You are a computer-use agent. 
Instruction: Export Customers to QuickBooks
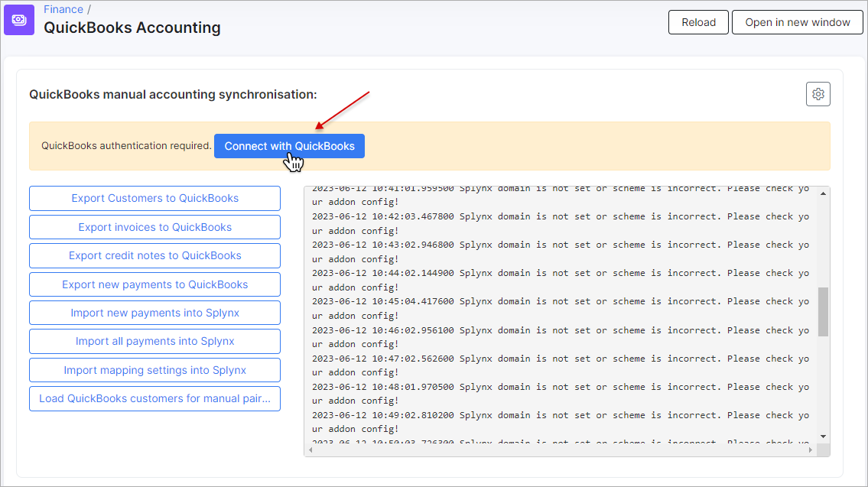click(x=155, y=198)
